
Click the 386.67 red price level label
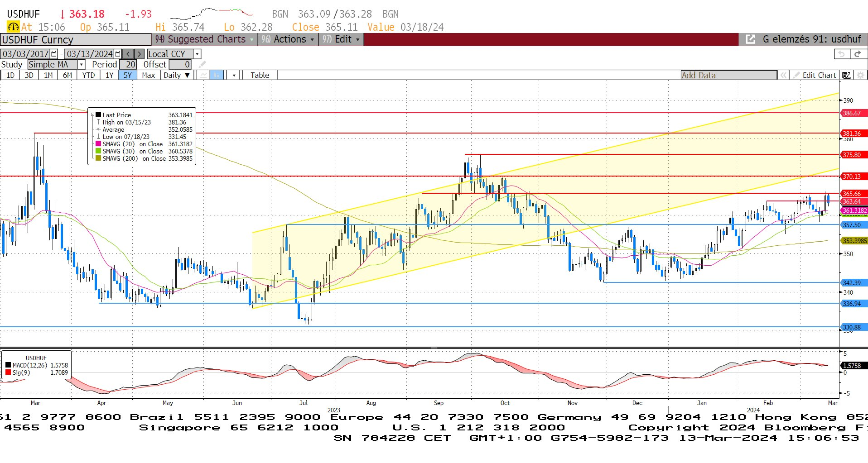(854, 113)
